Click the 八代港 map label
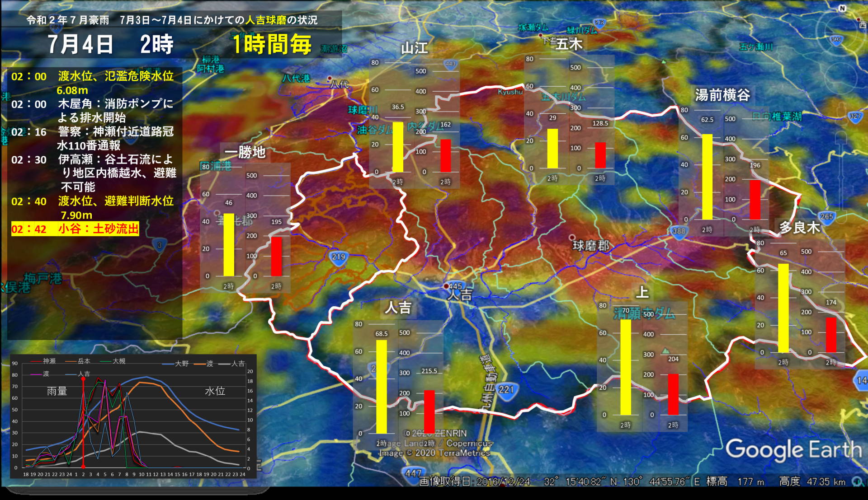 [297, 78]
